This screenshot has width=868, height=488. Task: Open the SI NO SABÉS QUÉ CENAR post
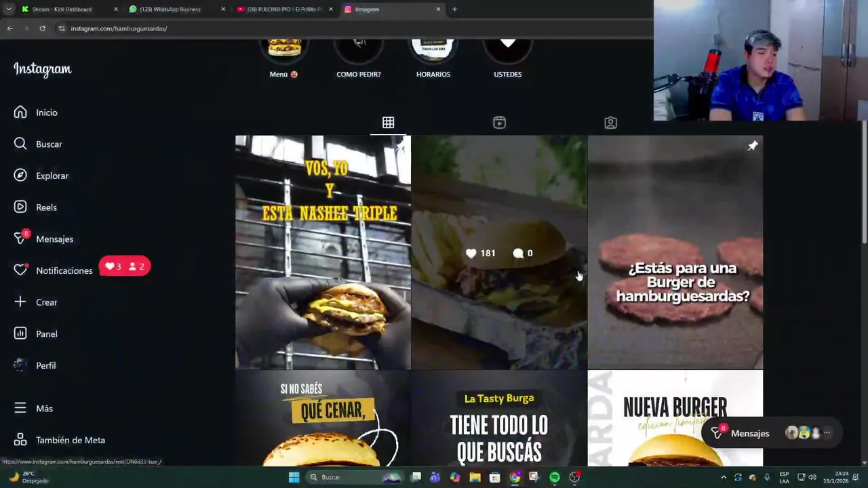click(323, 418)
